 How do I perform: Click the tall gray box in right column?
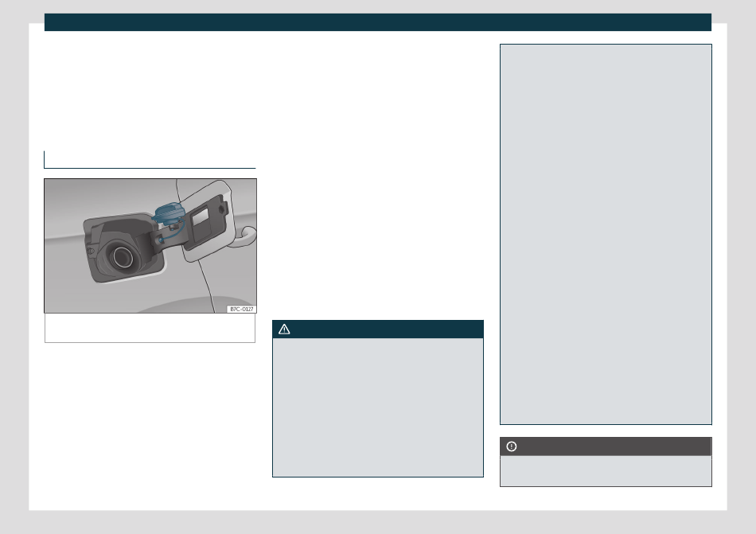(605, 234)
